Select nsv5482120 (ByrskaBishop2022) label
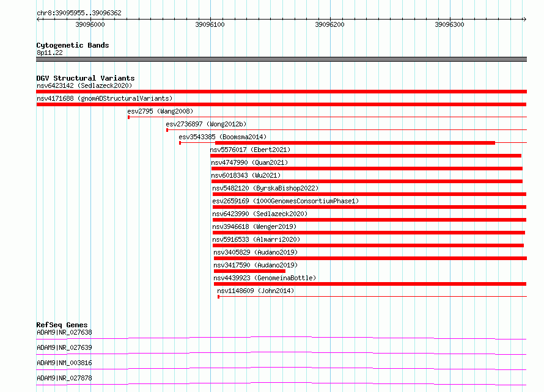Viewport: 544px width, 392px height. tap(265, 188)
